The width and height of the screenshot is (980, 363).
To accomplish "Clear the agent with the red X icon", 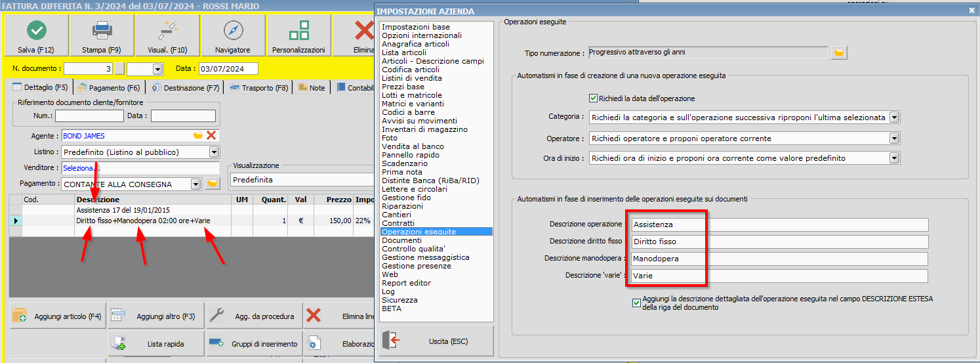I will 211,136.
